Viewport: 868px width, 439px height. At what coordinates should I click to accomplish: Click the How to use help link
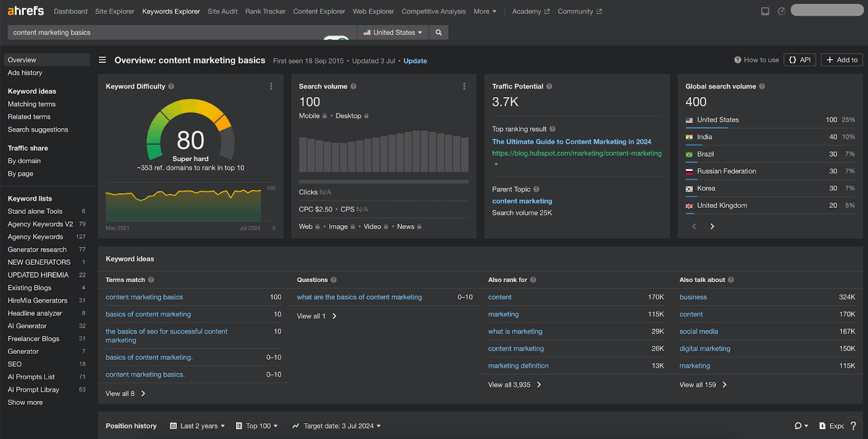[x=756, y=60]
